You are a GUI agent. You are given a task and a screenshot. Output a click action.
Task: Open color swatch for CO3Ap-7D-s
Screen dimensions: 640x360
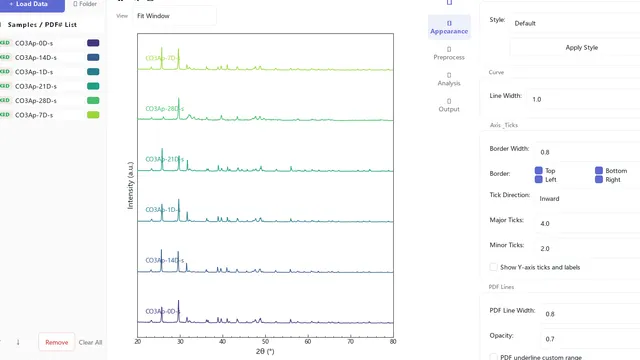coord(93,115)
